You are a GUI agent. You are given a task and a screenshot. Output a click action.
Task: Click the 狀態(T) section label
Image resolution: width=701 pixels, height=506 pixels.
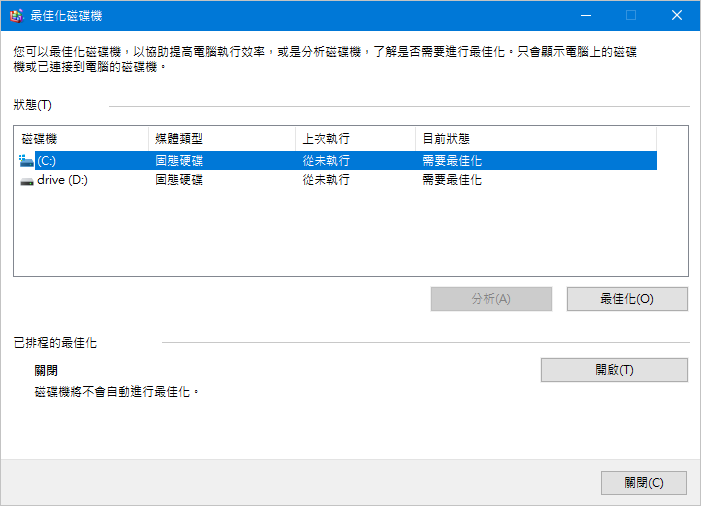(x=33, y=105)
